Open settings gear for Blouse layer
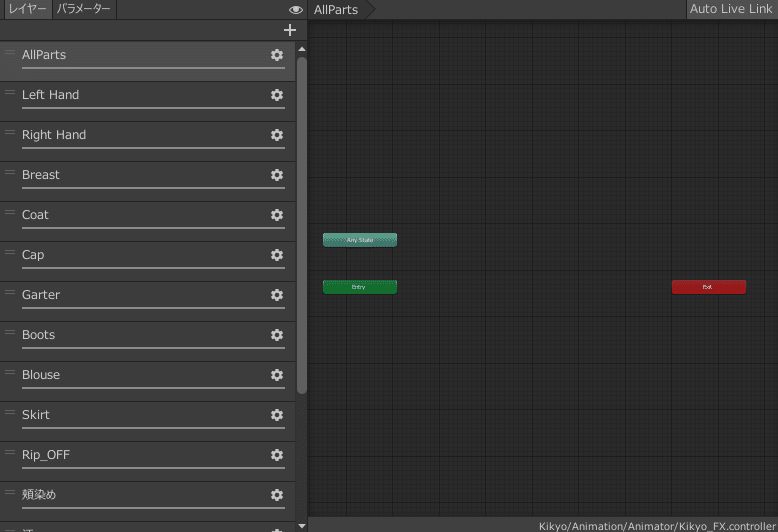 (277, 375)
